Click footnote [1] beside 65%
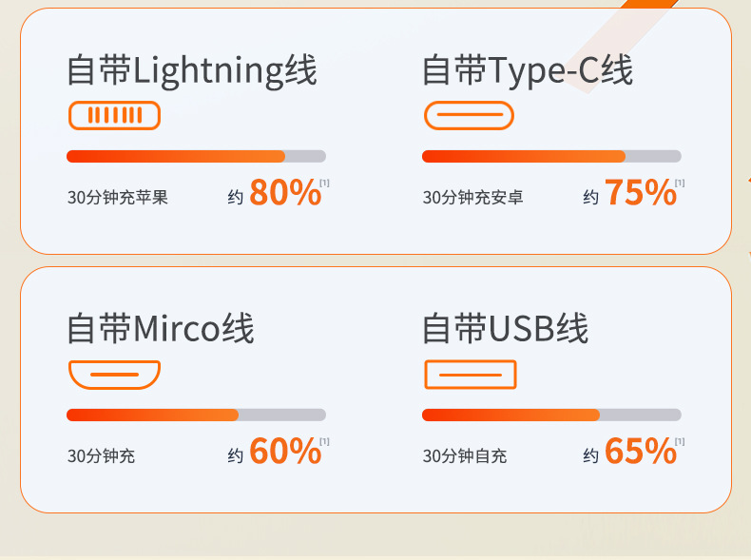 click(680, 442)
